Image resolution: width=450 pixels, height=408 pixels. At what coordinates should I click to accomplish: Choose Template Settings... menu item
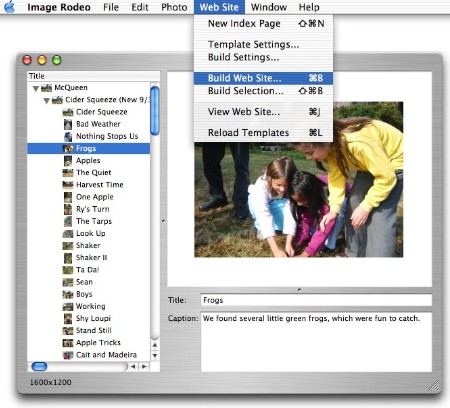click(263, 44)
